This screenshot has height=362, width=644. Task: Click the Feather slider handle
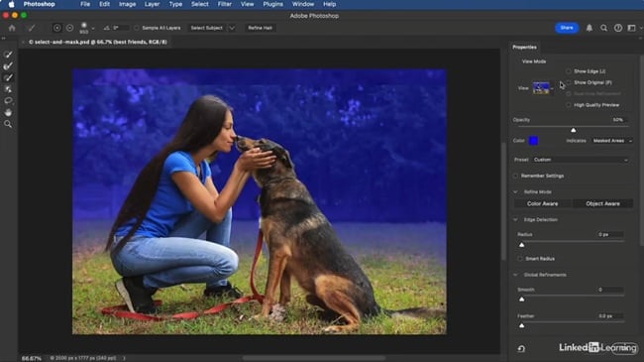(x=521, y=325)
